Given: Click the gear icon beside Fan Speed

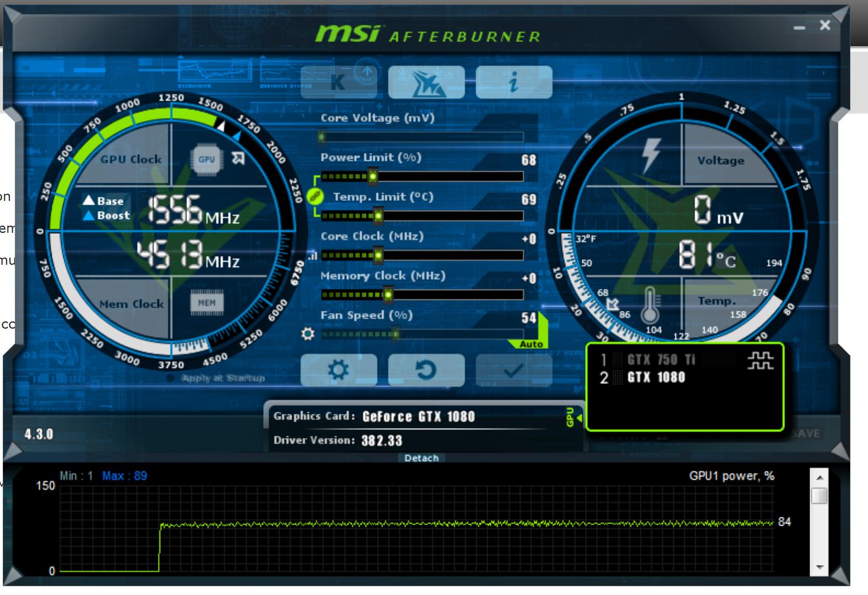Looking at the screenshot, I should [308, 334].
